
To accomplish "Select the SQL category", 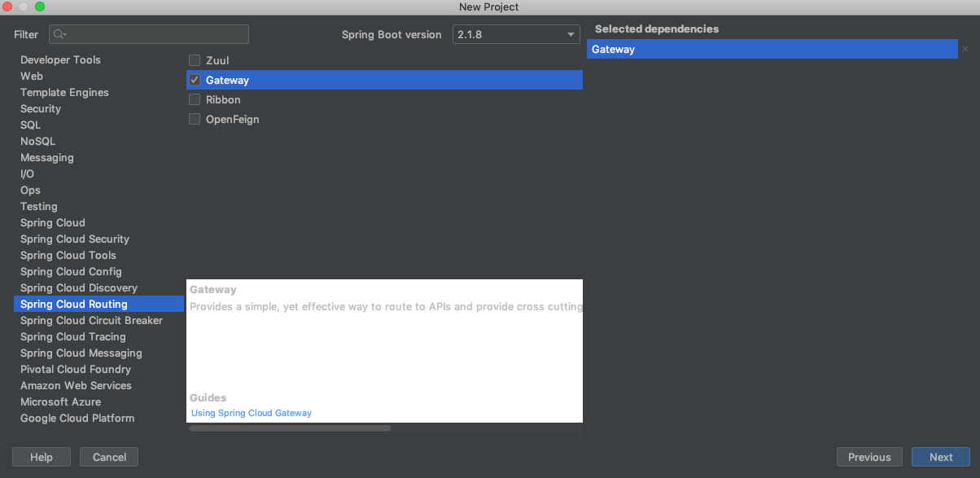I will pos(30,125).
